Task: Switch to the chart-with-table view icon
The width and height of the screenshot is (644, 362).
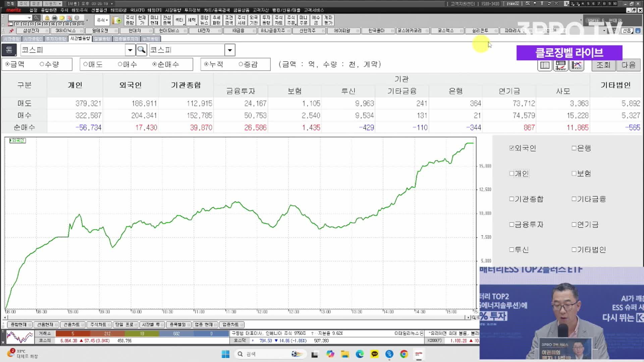Action: 560,65
